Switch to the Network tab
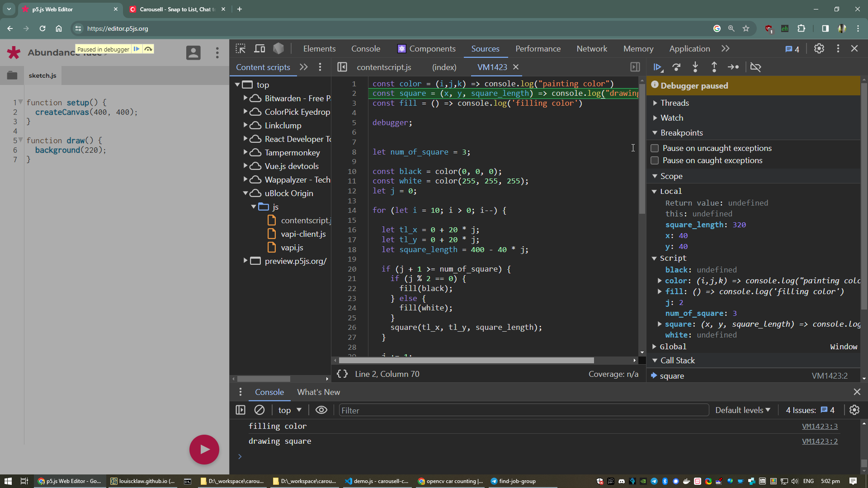The image size is (868, 488). (x=592, y=49)
